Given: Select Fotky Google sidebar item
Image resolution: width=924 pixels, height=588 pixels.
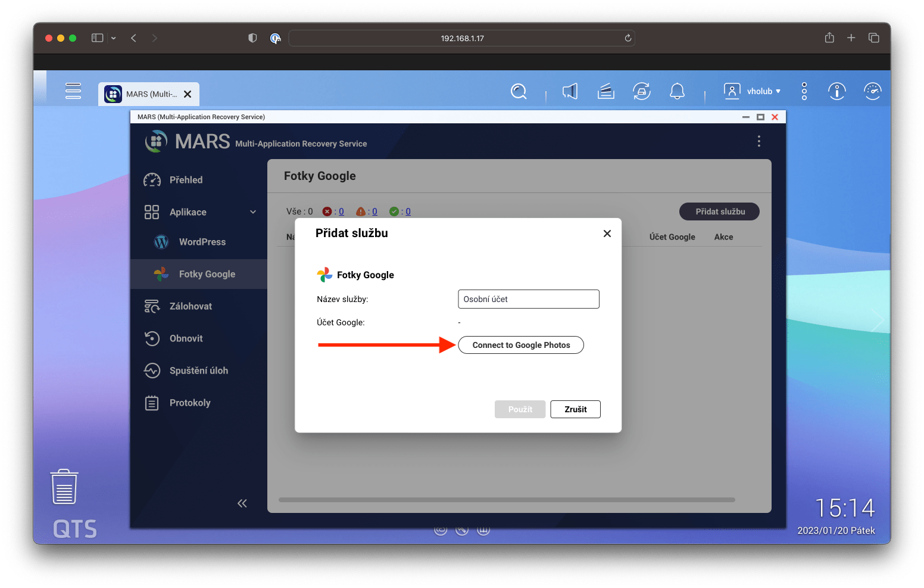Looking at the screenshot, I should pos(199,274).
